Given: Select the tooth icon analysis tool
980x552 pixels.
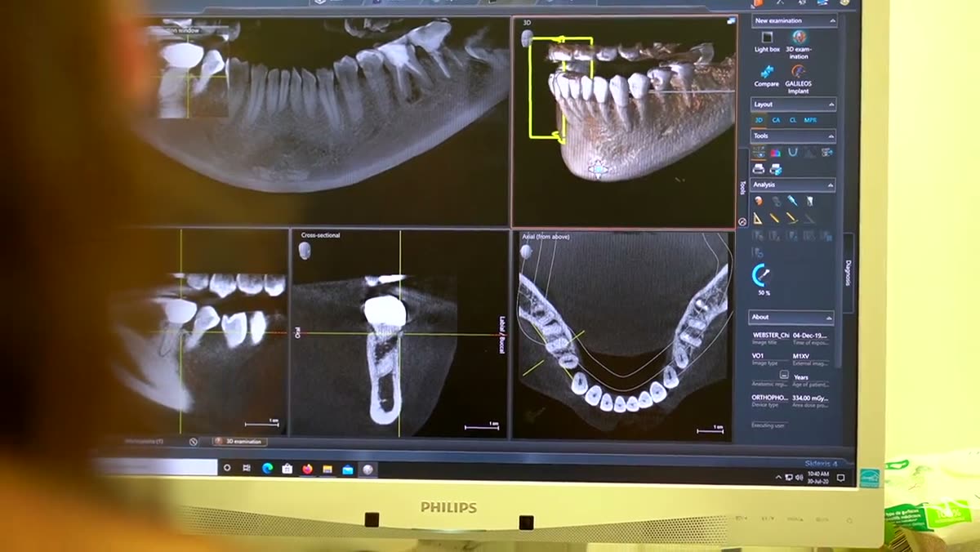Looking at the screenshot, I should pos(810,200).
